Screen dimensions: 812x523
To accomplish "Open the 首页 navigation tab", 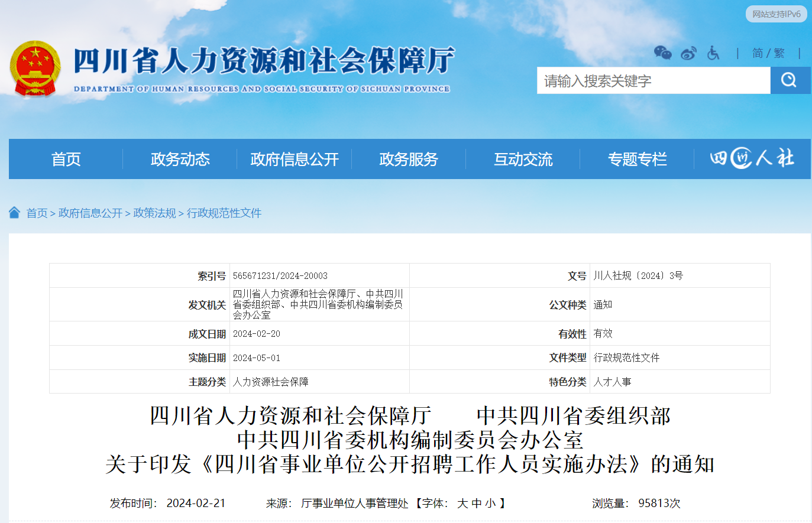I will [x=66, y=159].
